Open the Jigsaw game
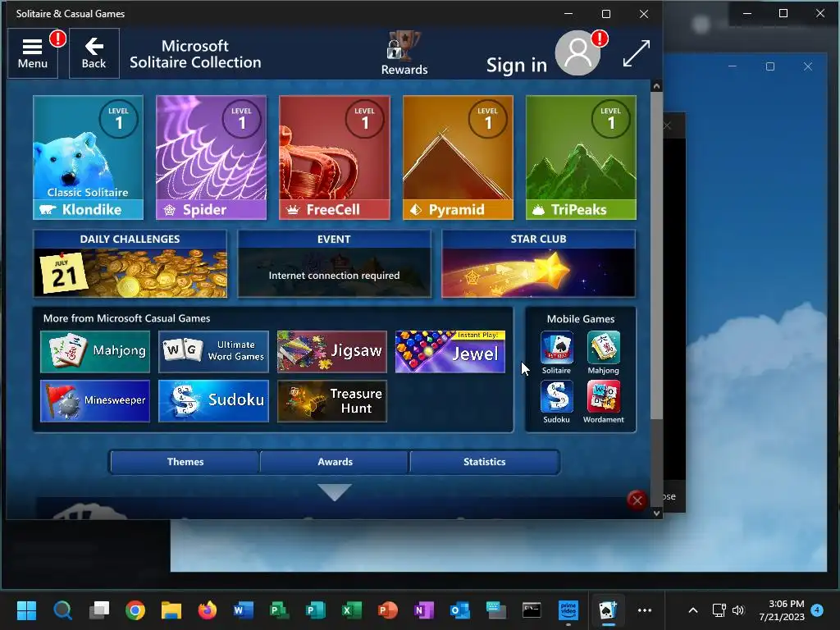 (x=331, y=351)
